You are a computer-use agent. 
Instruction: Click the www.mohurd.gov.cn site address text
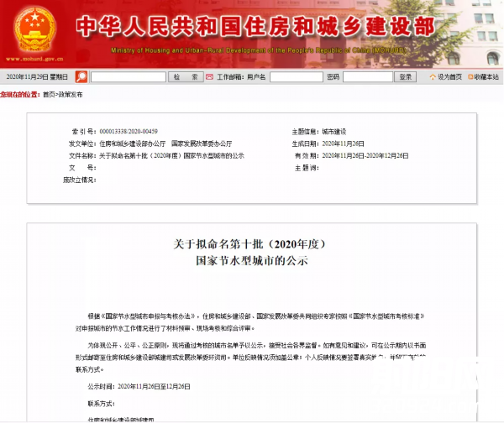click(34, 59)
